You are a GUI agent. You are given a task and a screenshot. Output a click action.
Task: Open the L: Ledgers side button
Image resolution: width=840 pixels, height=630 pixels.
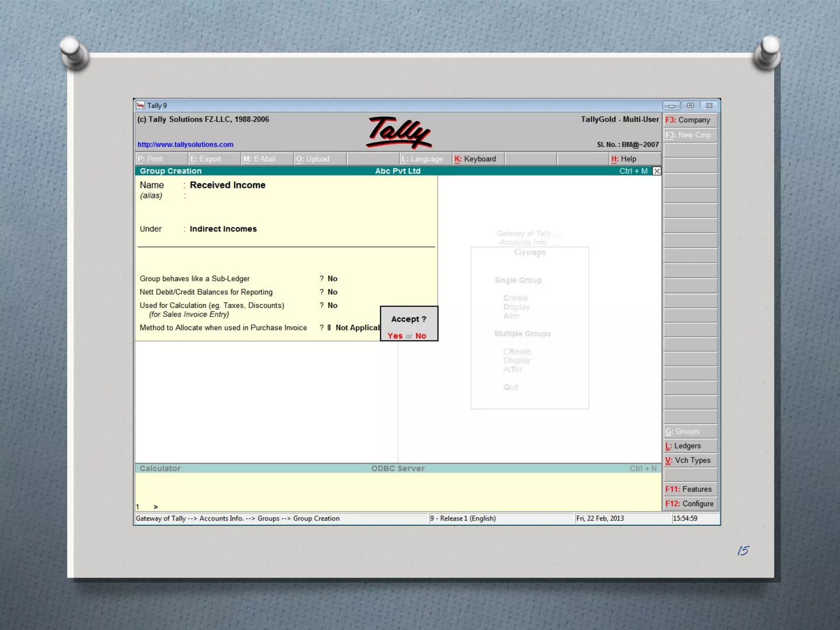pyautogui.click(x=690, y=446)
